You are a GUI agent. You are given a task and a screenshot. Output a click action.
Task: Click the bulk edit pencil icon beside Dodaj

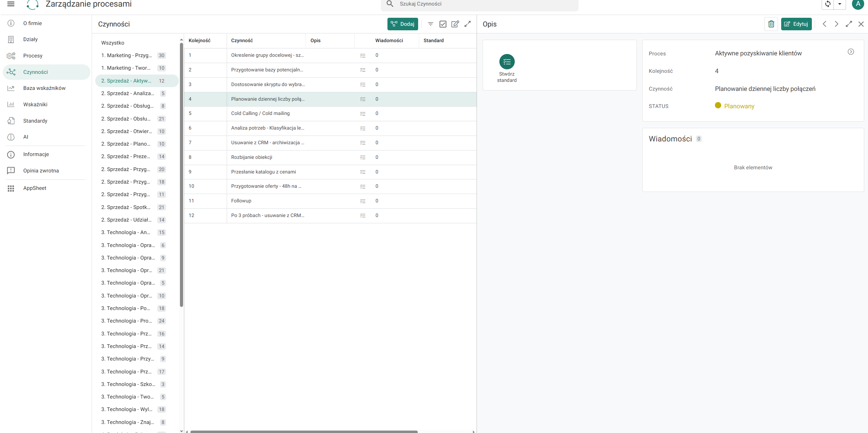pyautogui.click(x=455, y=24)
